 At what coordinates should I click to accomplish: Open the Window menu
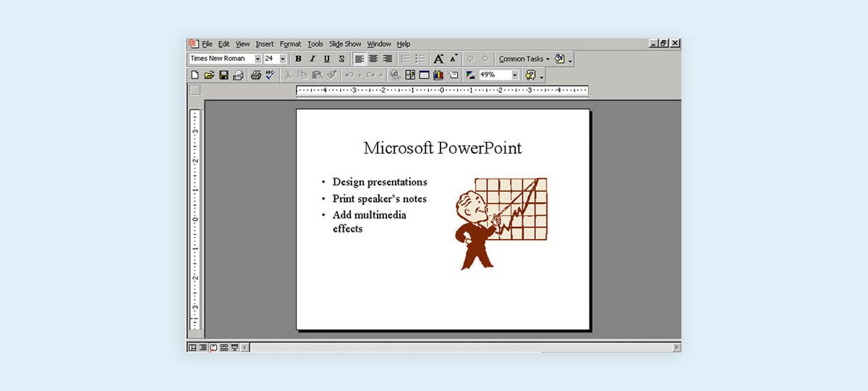coord(379,44)
